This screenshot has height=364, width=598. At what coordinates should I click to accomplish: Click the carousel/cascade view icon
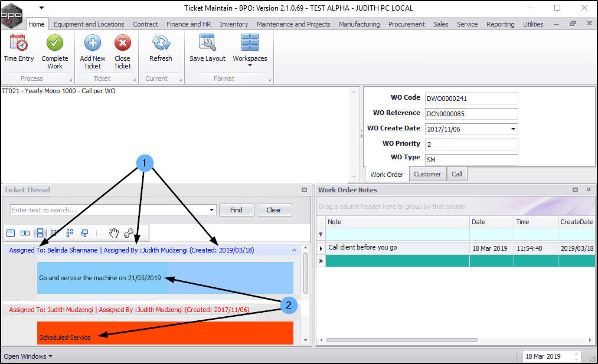[x=84, y=233]
